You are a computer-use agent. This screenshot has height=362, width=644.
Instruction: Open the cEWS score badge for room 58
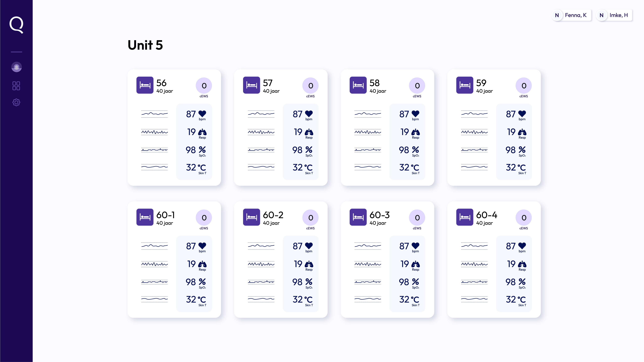coord(417,86)
